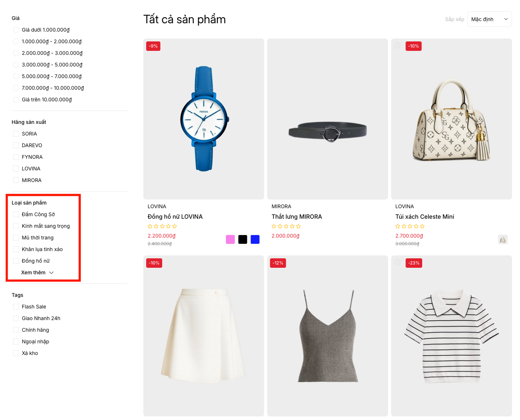Enable the Flash Sale tag checkbox
The image size is (520, 420).
(x=16, y=307)
